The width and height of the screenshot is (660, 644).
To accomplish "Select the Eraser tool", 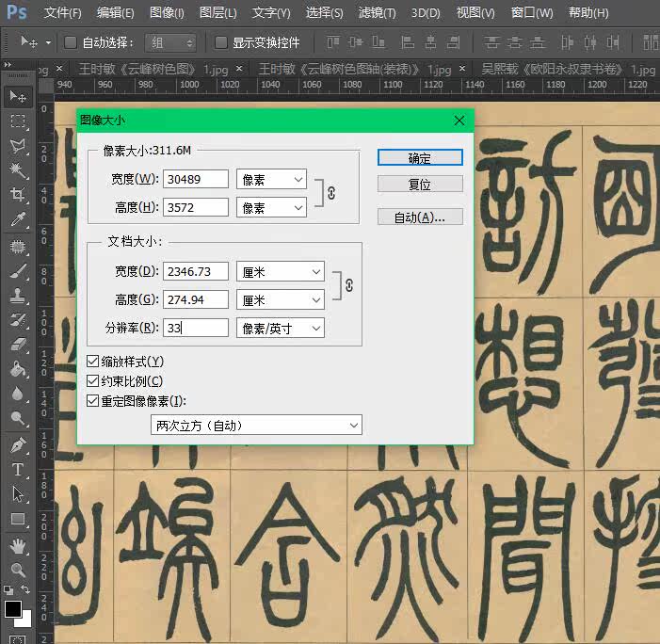I will coord(18,345).
